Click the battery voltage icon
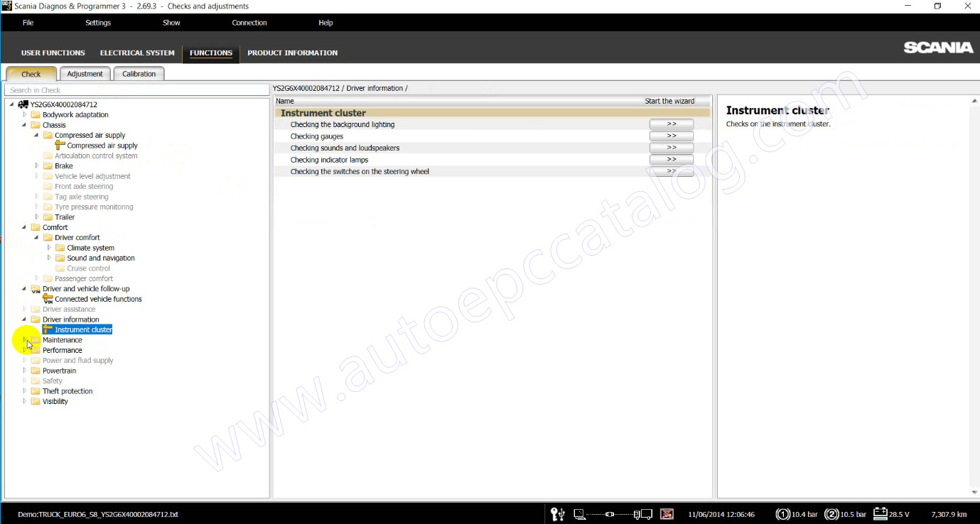The height and width of the screenshot is (524, 980). pyautogui.click(x=880, y=514)
